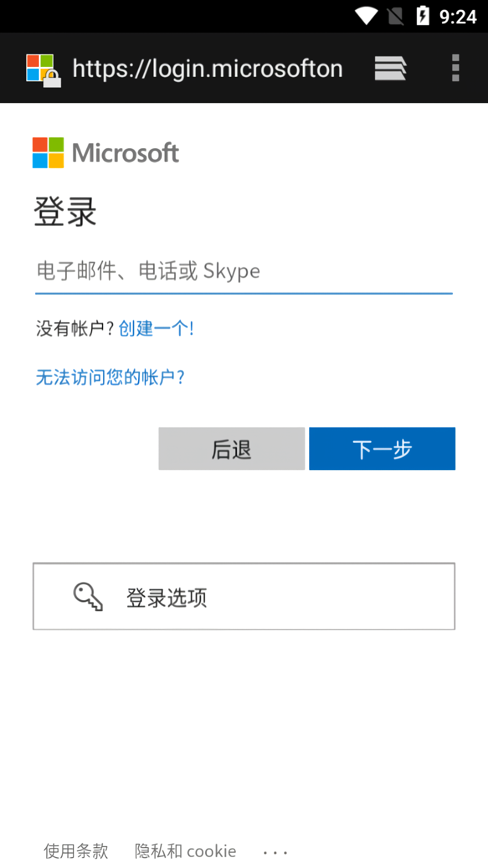Click the 无法访问您的帐户? recovery link
The width and height of the screenshot is (488, 868).
110,377
